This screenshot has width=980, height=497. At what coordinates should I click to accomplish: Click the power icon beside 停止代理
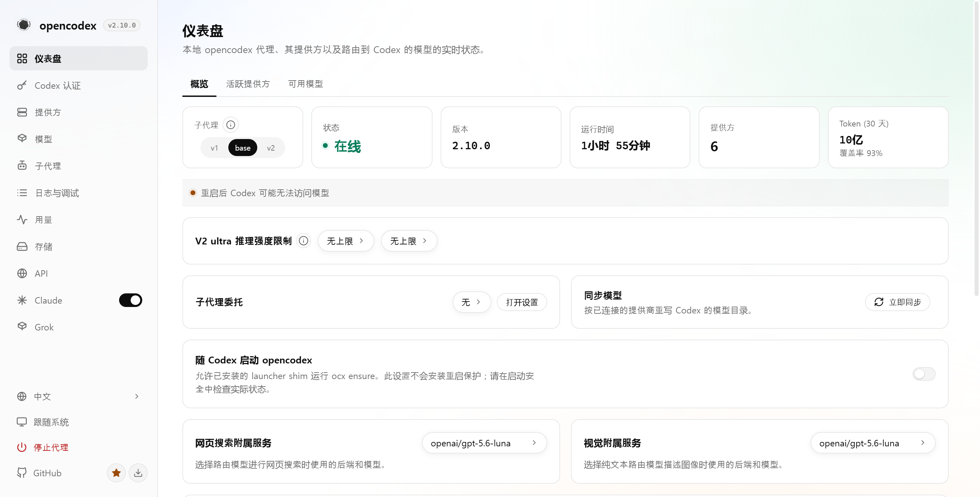click(x=22, y=447)
